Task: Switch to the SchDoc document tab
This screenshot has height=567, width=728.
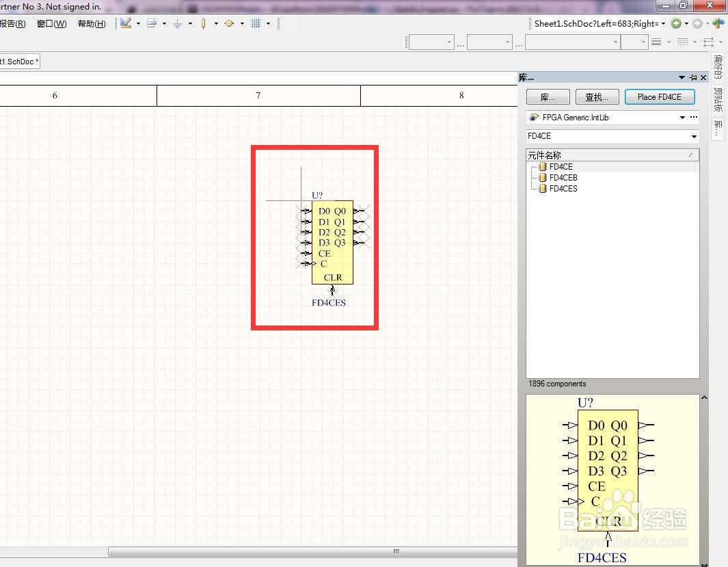Action: point(20,62)
